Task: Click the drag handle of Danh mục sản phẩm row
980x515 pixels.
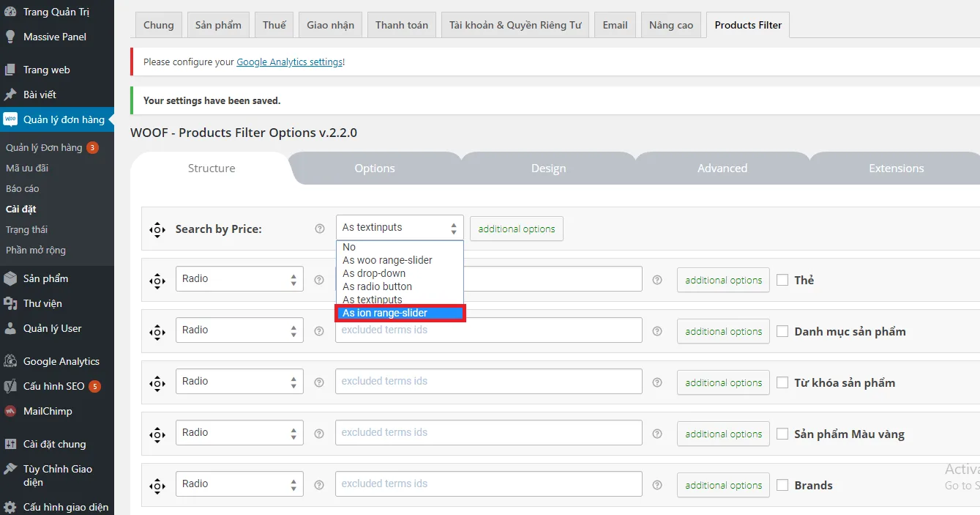Action: coord(157,331)
